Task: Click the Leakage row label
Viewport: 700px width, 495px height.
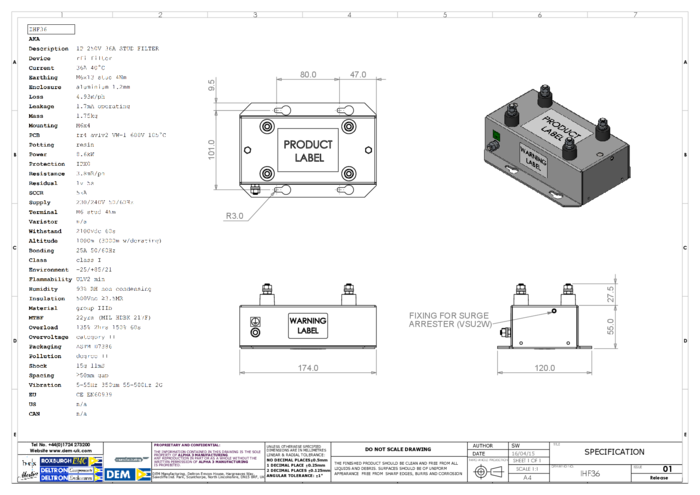Action: pyautogui.click(x=42, y=106)
